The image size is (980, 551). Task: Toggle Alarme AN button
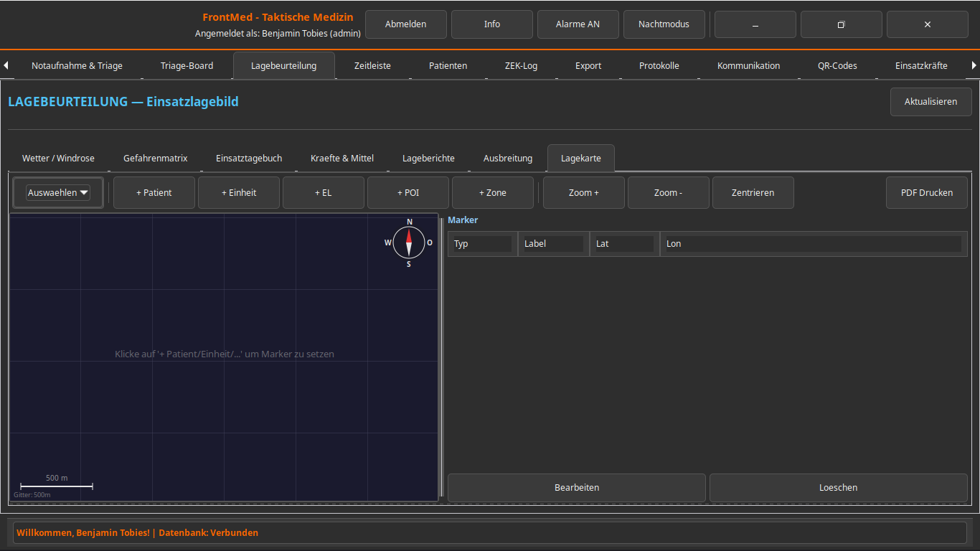pos(578,24)
